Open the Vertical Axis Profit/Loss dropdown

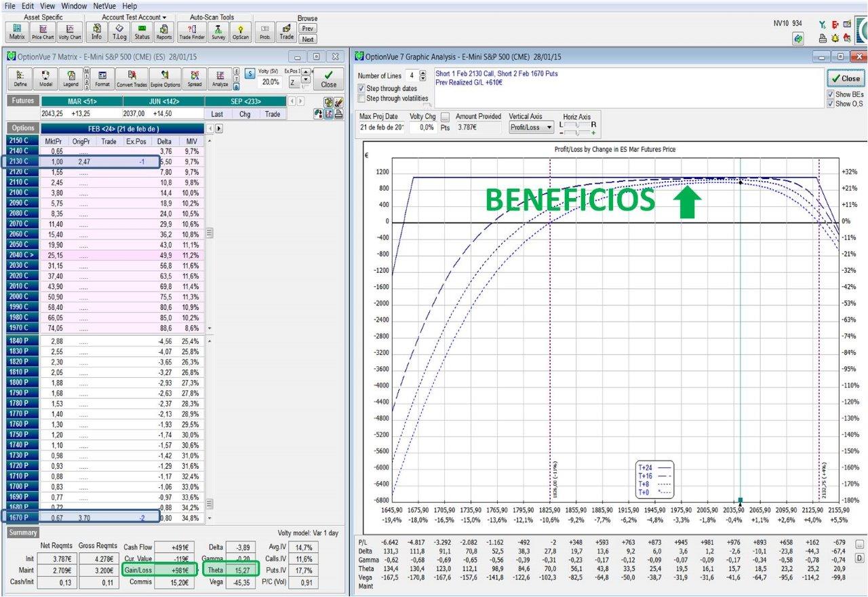pos(531,128)
